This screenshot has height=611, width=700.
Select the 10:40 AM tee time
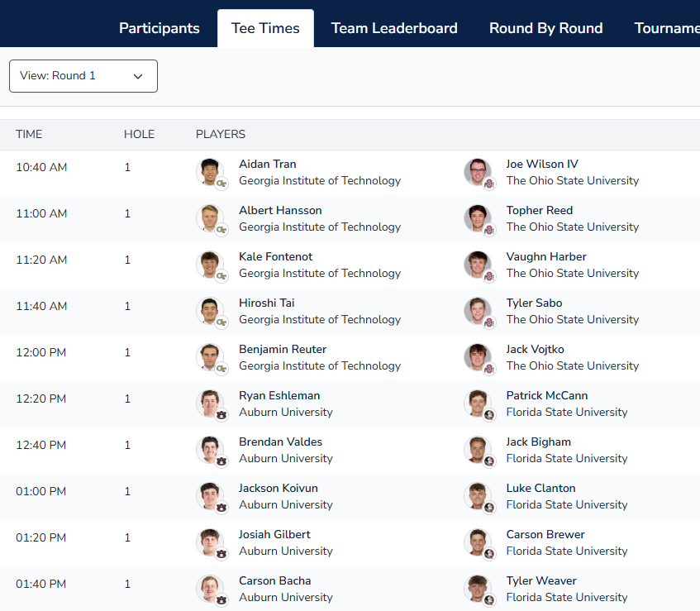(41, 168)
